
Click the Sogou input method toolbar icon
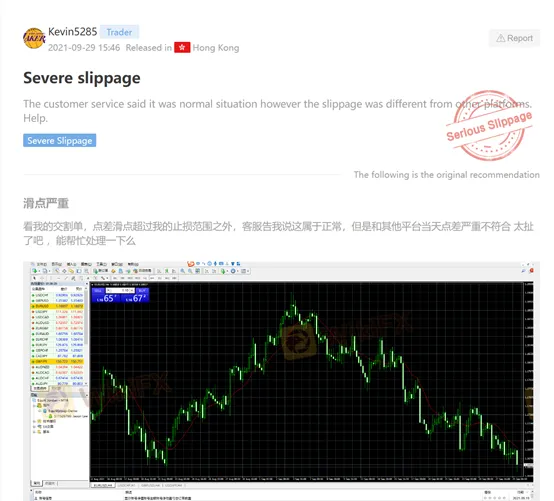[190, 264]
